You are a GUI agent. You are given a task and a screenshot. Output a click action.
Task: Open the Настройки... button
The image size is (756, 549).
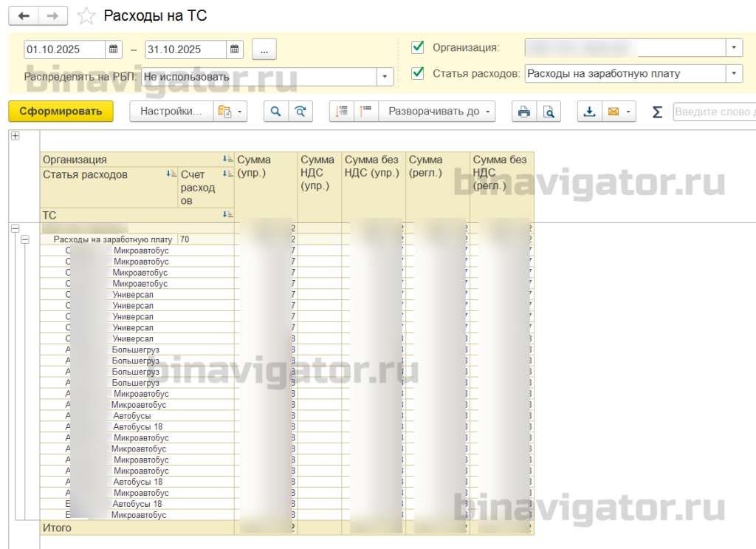[171, 112]
